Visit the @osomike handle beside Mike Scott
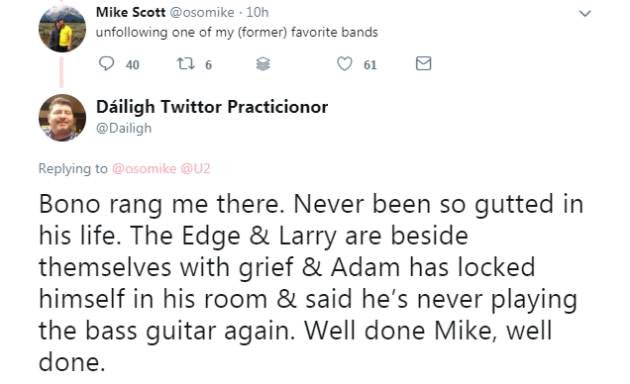 coord(202,12)
